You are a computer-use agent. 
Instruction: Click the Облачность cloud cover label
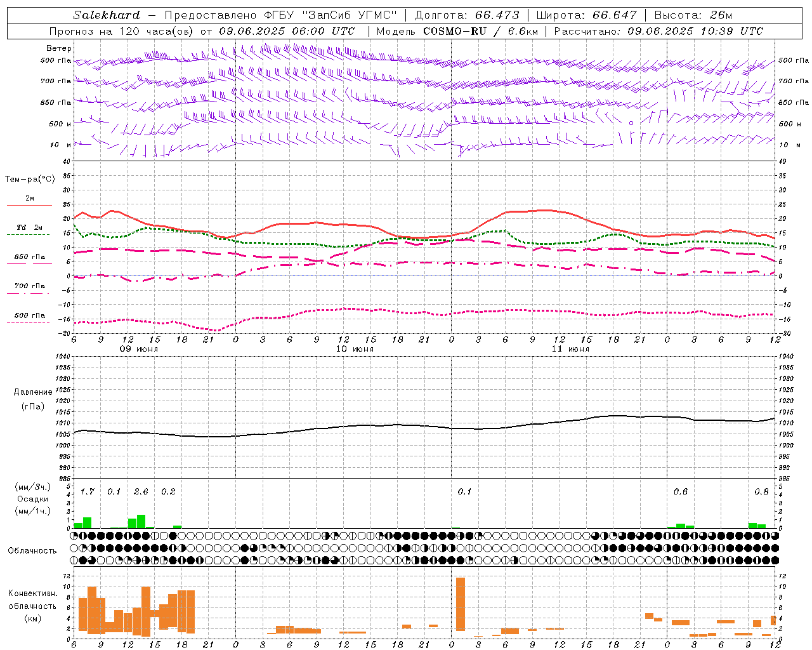(32, 550)
